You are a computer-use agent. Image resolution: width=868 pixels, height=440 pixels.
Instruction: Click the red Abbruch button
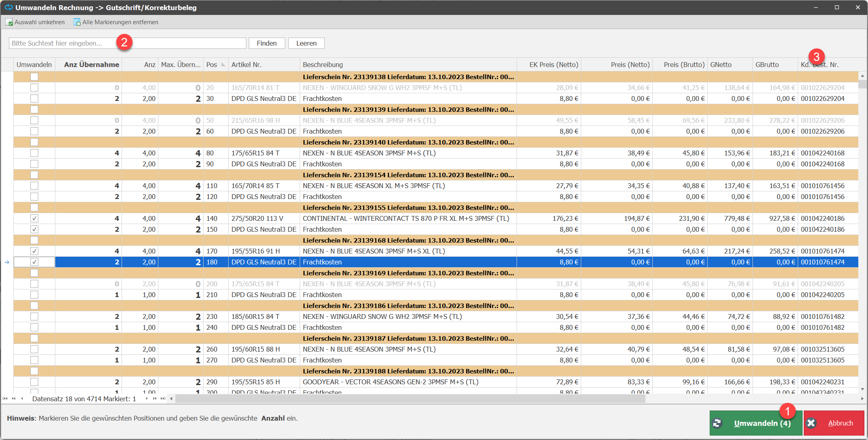tap(834, 423)
